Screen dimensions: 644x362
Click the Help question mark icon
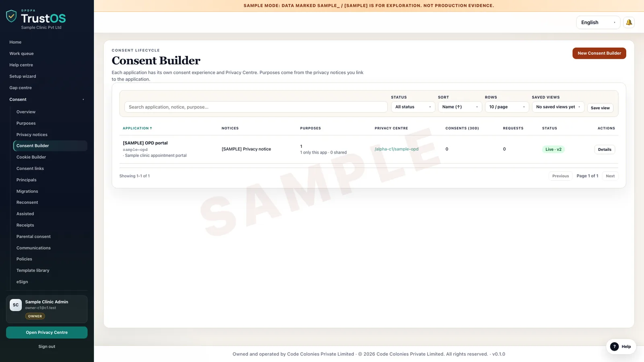tap(614, 346)
